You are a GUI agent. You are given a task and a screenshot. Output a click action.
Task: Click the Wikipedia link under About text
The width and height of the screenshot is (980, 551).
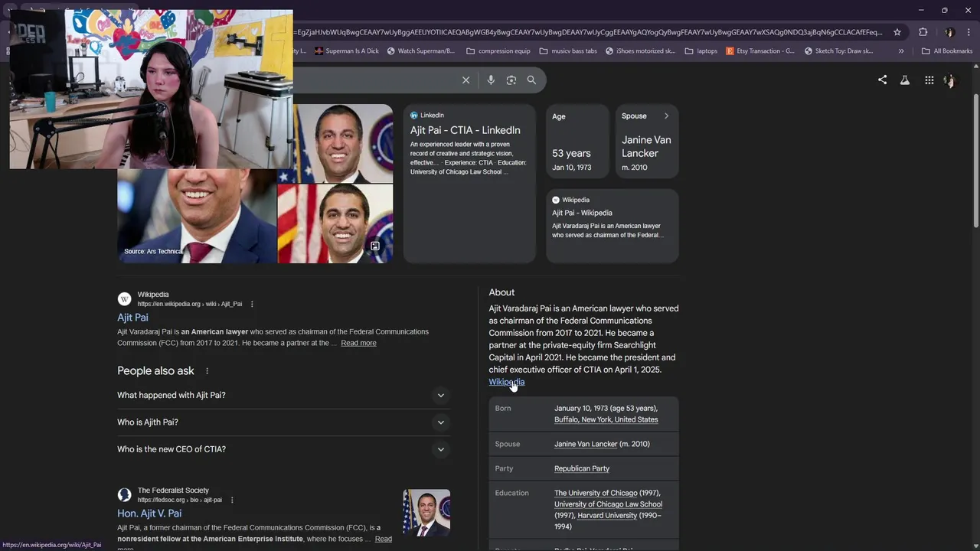(x=507, y=382)
